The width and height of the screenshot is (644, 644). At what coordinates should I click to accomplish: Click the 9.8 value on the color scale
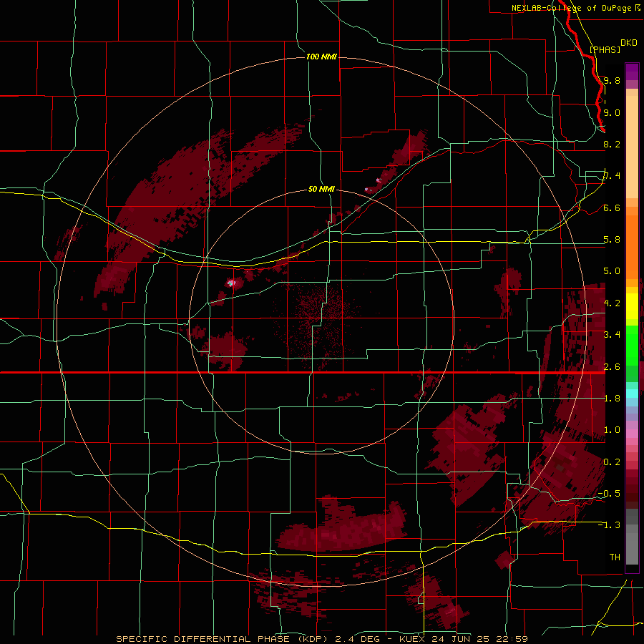[x=612, y=80]
